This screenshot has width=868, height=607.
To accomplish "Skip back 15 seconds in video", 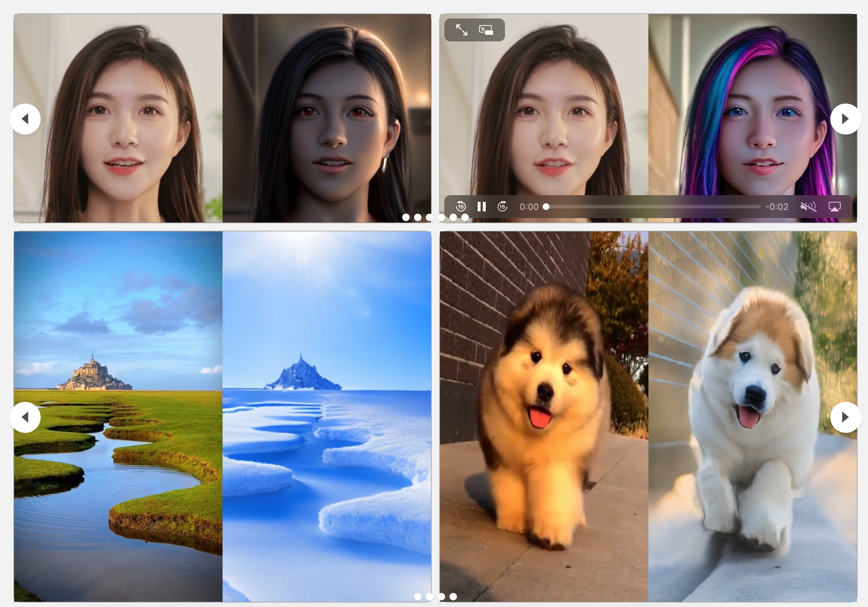I will click(461, 206).
